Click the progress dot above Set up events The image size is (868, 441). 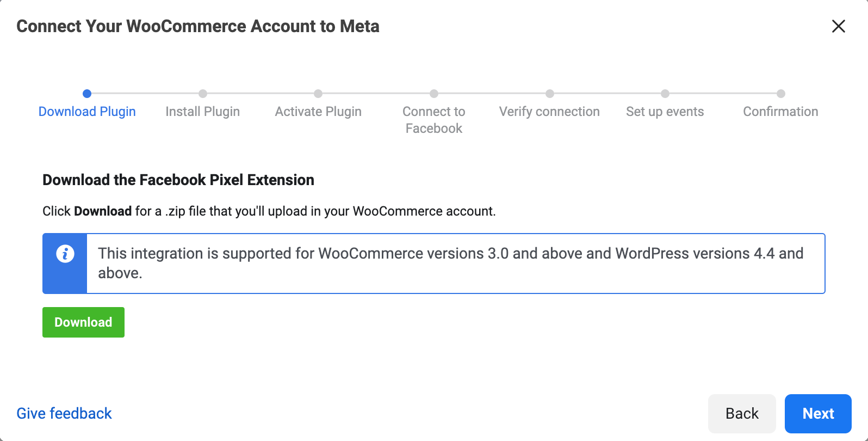click(665, 94)
